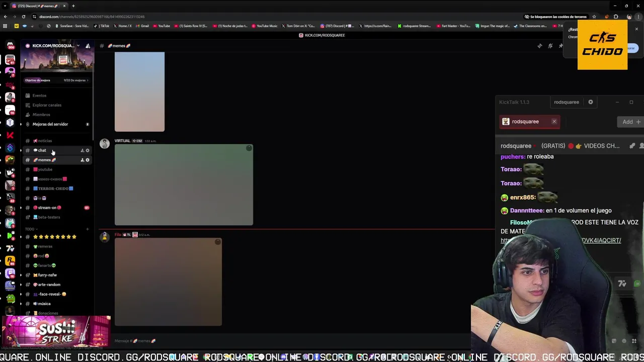Open settings gear for chat channel
This screenshot has width=644, height=362.
(88, 150)
